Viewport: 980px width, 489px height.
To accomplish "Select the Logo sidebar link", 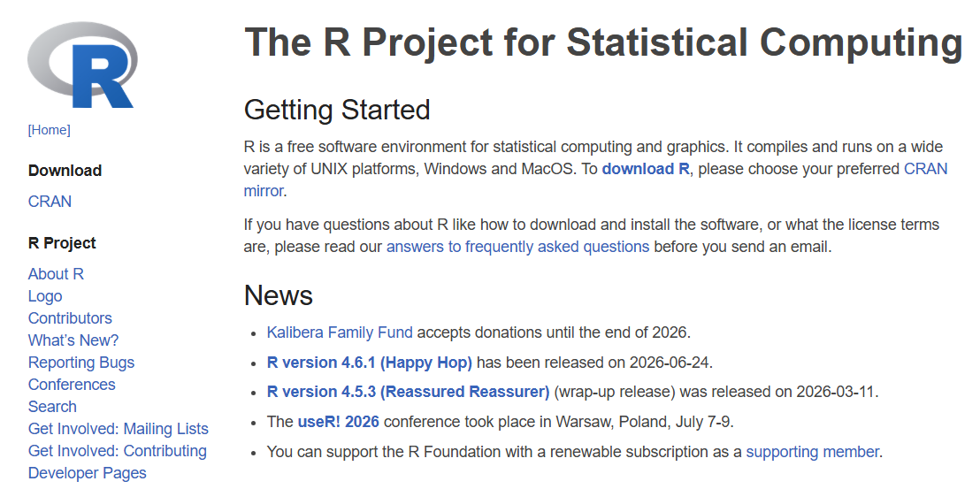I will point(45,296).
